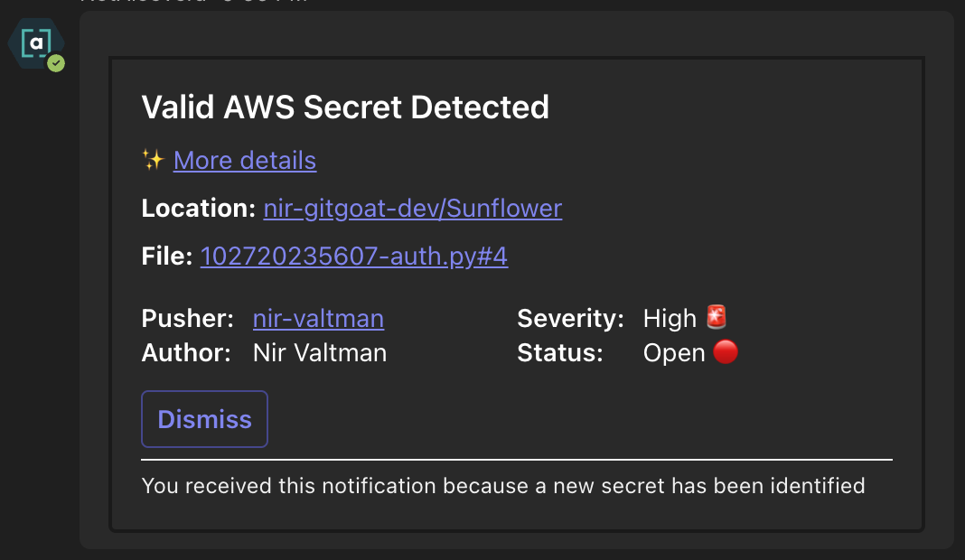Screen dimensions: 965x560
Task: Click the author name Nir Valtman
Action: click(x=320, y=352)
